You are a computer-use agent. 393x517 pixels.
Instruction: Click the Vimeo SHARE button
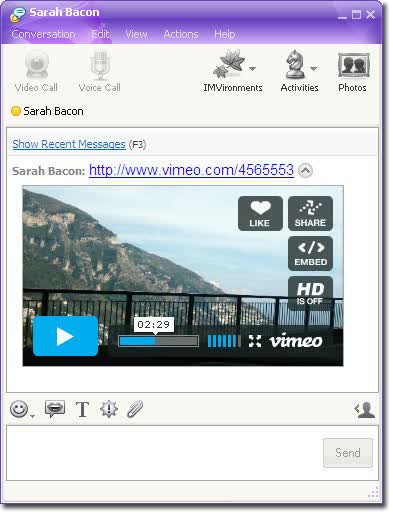coord(310,213)
